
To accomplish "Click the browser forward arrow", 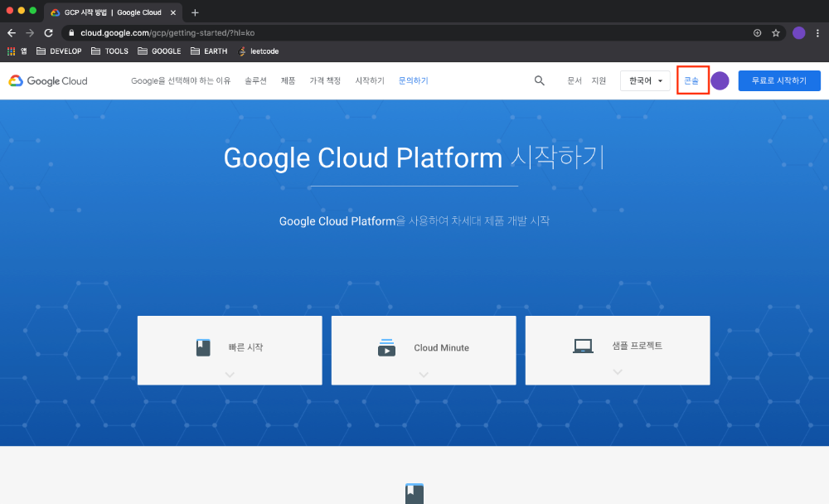I will click(x=30, y=33).
